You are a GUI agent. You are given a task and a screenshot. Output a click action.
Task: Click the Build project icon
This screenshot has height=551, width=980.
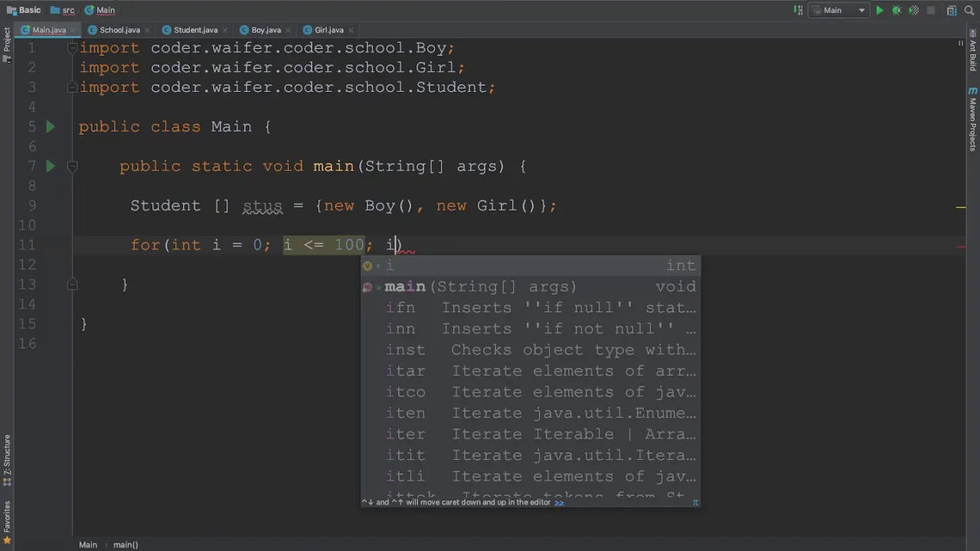[798, 11]
